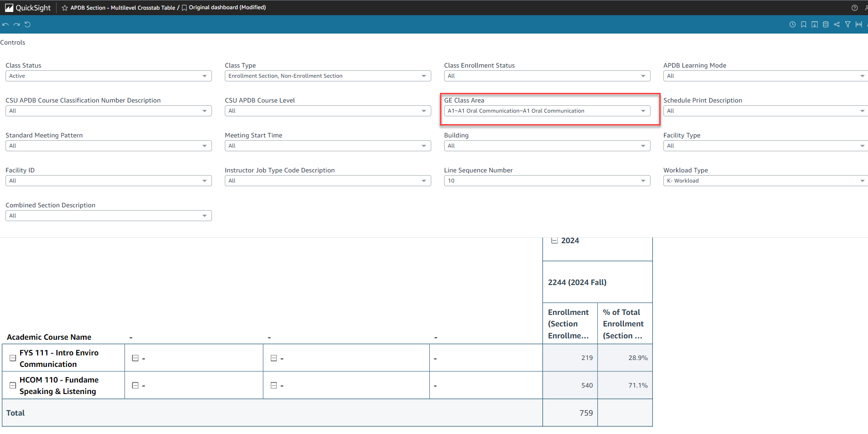This screenshot has width=868, height=434.
Task: Open the help question mark icon
Action: (x=855, y=8)
